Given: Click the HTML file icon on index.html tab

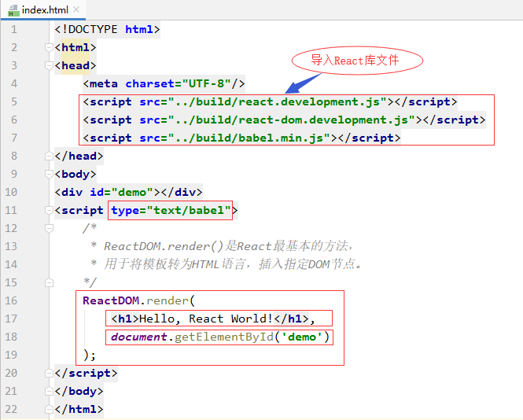Looking at the screenshot, I should [13, 11].
